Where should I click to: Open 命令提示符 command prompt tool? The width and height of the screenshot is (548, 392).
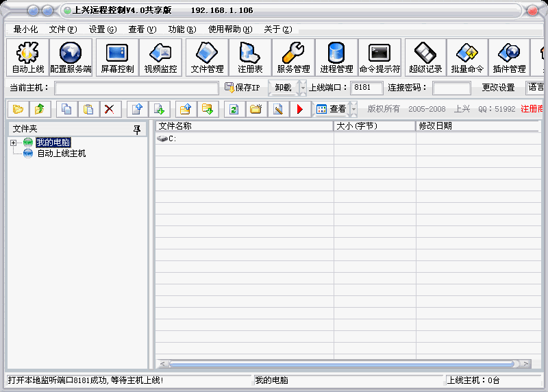click(x=379, y=58)
